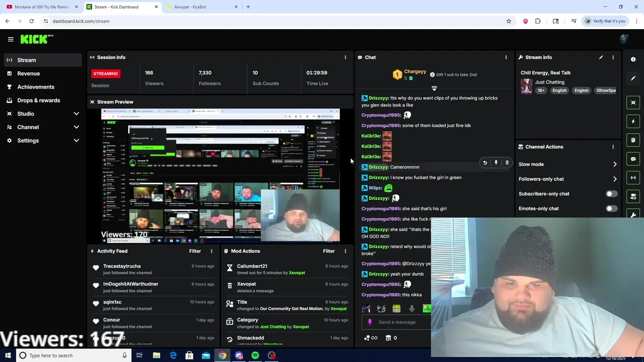Switch to Xevopat - KickBot tab
The width and height of the screenshot is (644, 362).
pyautogui.click(x=202, y=7)
